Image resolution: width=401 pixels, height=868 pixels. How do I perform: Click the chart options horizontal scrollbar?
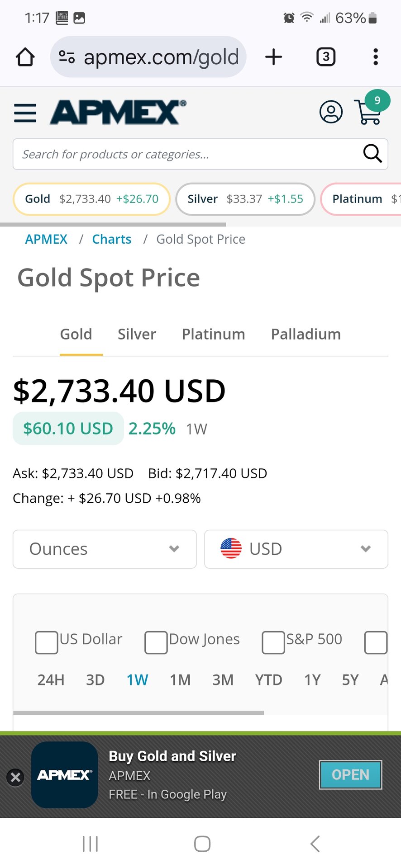pos(138,712)
